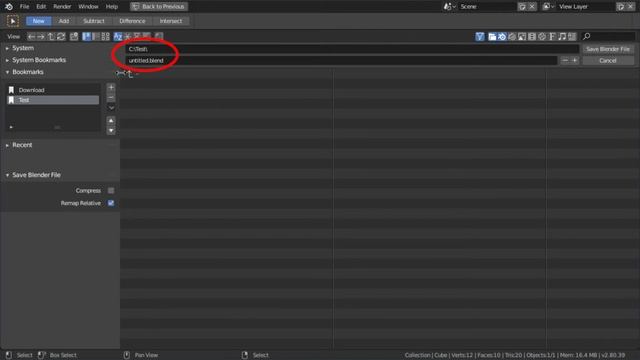640x360 pixels.
Task: Select the Download bookmark
Action: (53, 90)
